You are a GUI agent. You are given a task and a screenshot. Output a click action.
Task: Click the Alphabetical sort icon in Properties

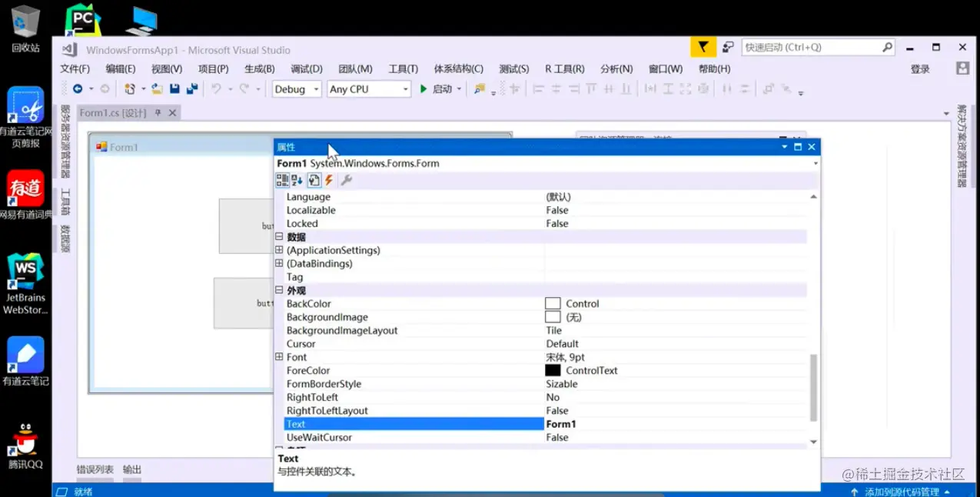coord(297,180)
